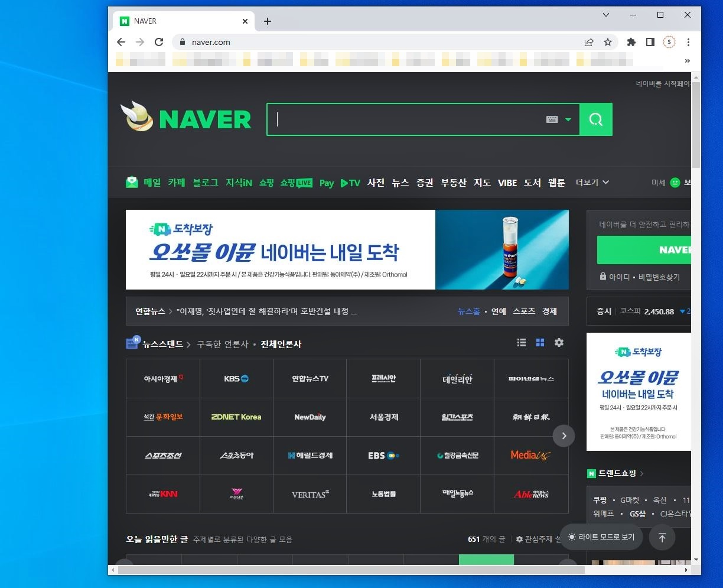Open 블로그 in the service menu
Screen dimensions: 723x588
pos(206,183)
